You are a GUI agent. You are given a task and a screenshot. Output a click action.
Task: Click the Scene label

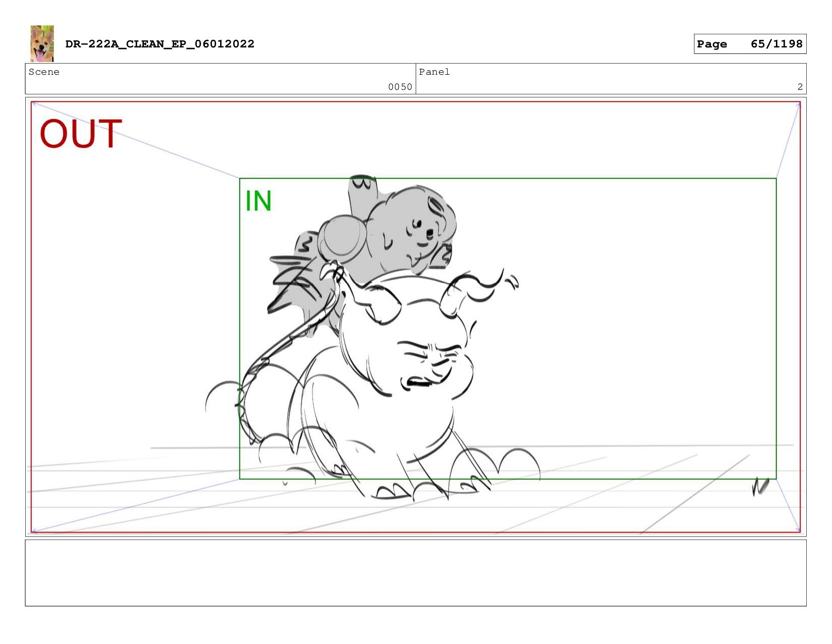pos(44,72)
